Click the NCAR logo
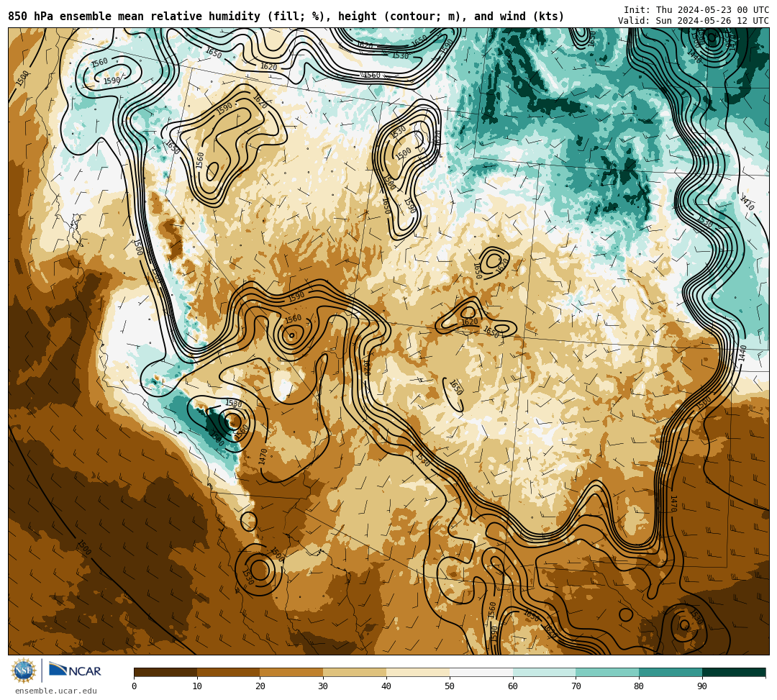 pyautogui.click(x=75, y=671)
